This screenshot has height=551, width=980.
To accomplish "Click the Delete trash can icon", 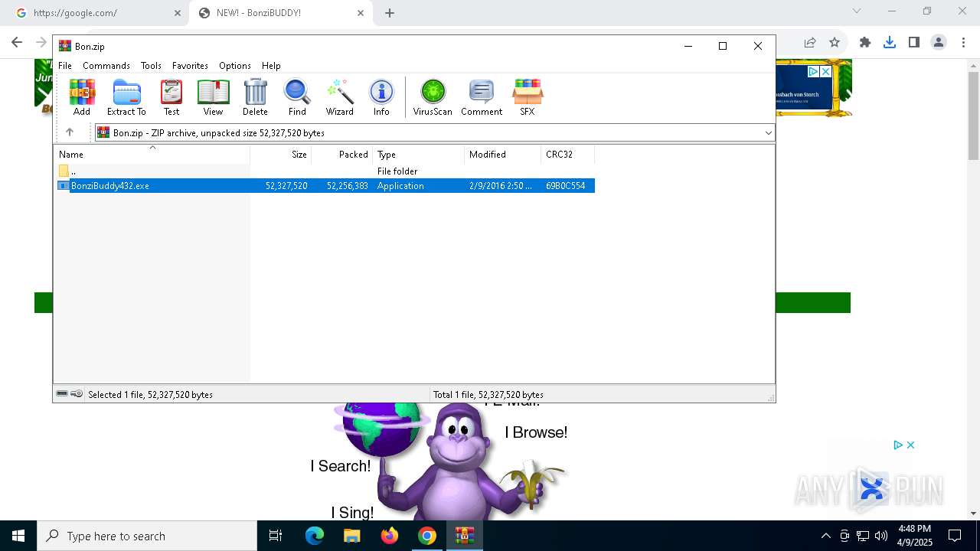I will pyautogui.click(x=255, y=97).
